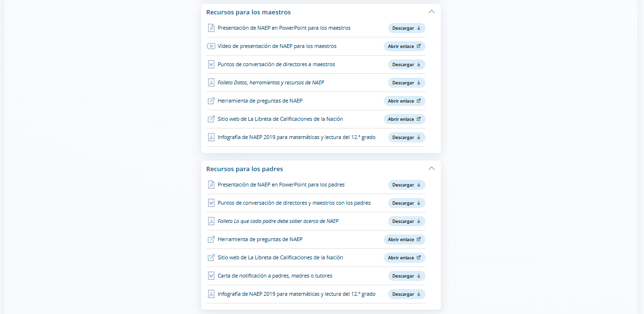The height and width of the screenshot is (314, 644).
Task: Download maestros Infografía de NAEP 2019
Action: (x=406, y=137)
